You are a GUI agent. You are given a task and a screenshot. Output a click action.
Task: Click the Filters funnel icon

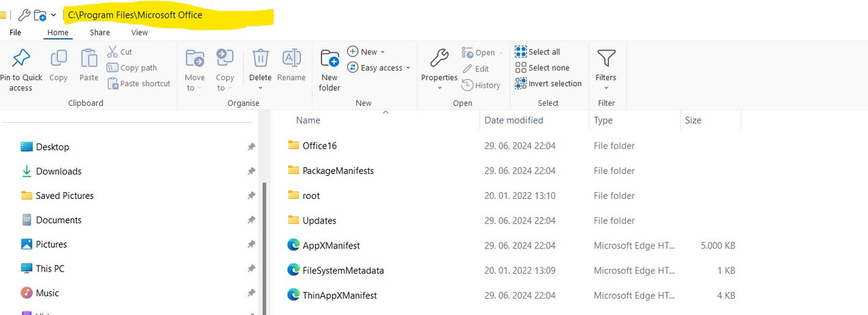(606, 58)
